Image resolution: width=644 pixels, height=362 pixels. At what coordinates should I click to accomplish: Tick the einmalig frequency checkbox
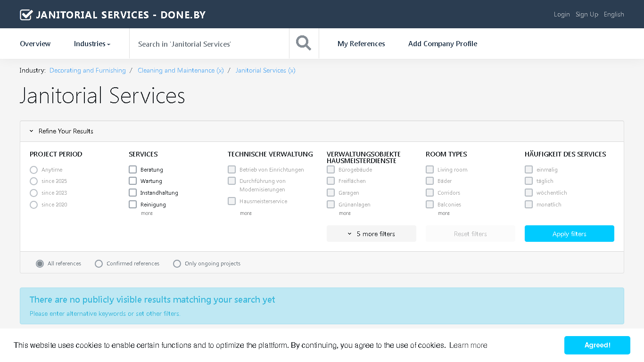point(528,169)
